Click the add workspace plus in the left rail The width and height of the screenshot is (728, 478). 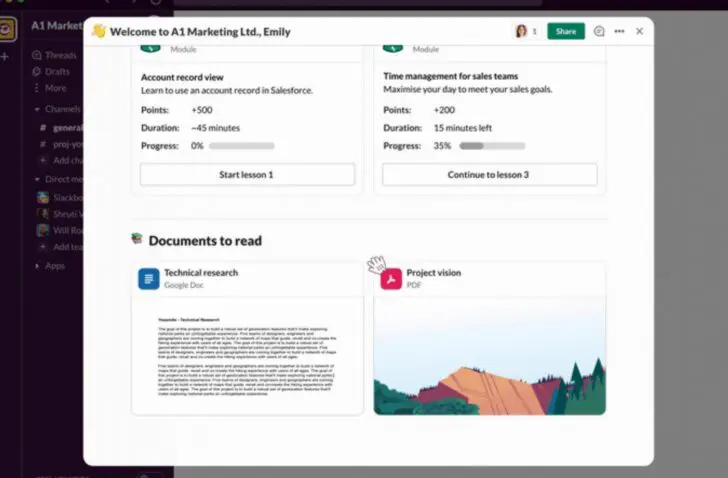[x=5, y=57]
